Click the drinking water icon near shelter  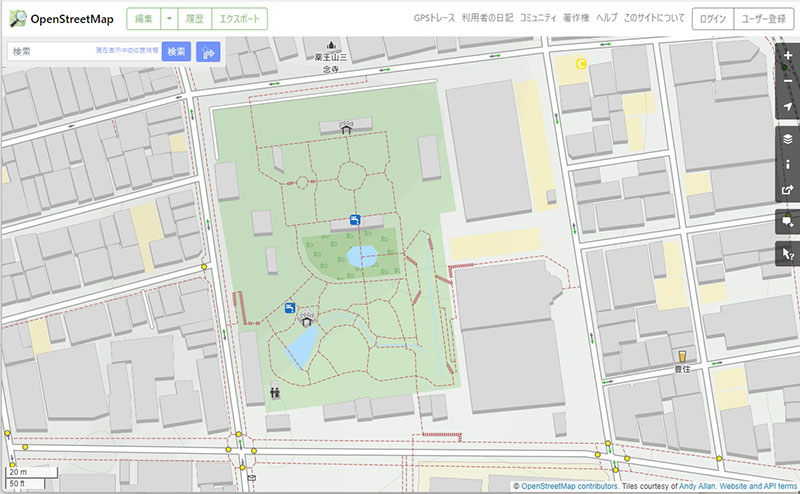coord(290,308)
